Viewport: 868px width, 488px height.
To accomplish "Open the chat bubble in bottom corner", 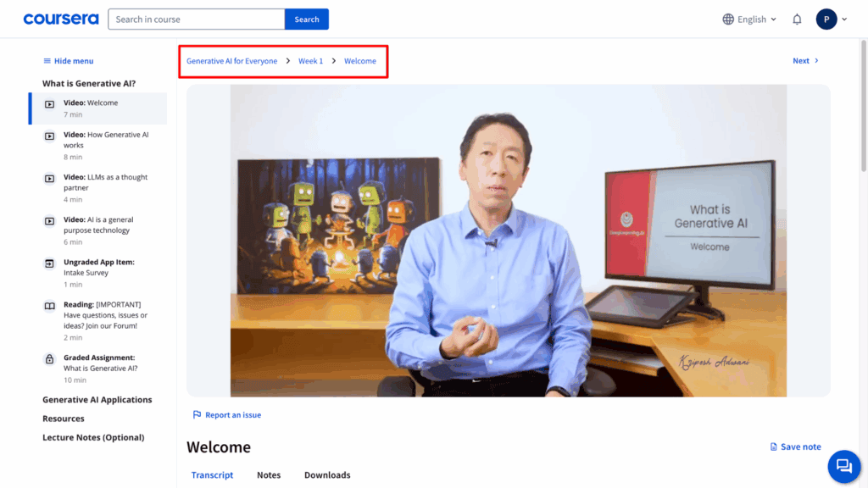I will coord(843,465).
